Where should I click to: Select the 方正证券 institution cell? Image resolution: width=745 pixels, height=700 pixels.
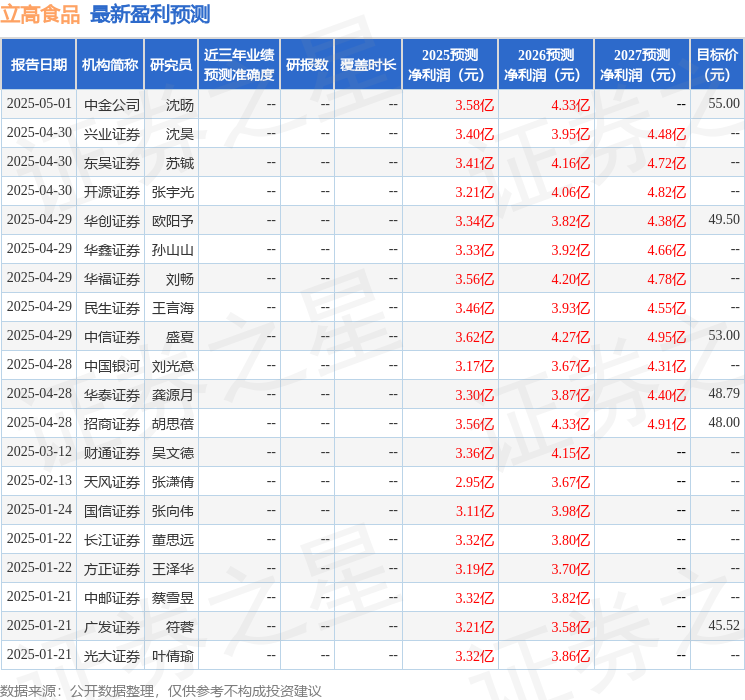pos(112,569)
